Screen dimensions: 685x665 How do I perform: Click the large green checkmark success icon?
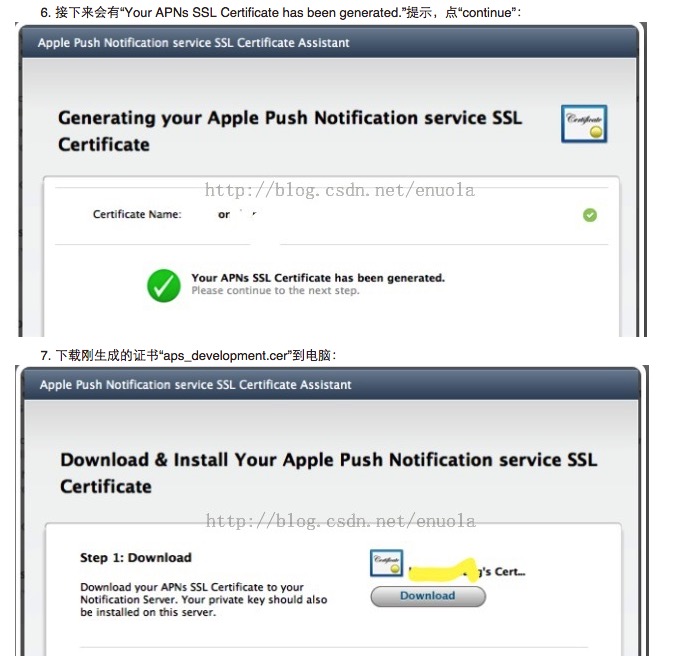click(164, 285)
